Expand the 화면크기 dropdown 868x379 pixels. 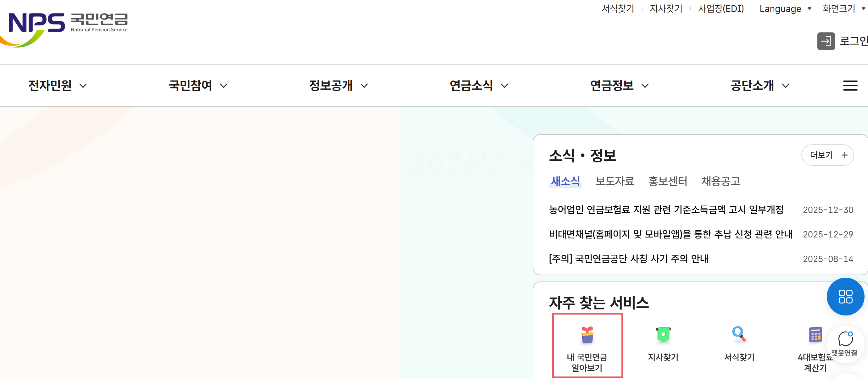tap(843, 9)
